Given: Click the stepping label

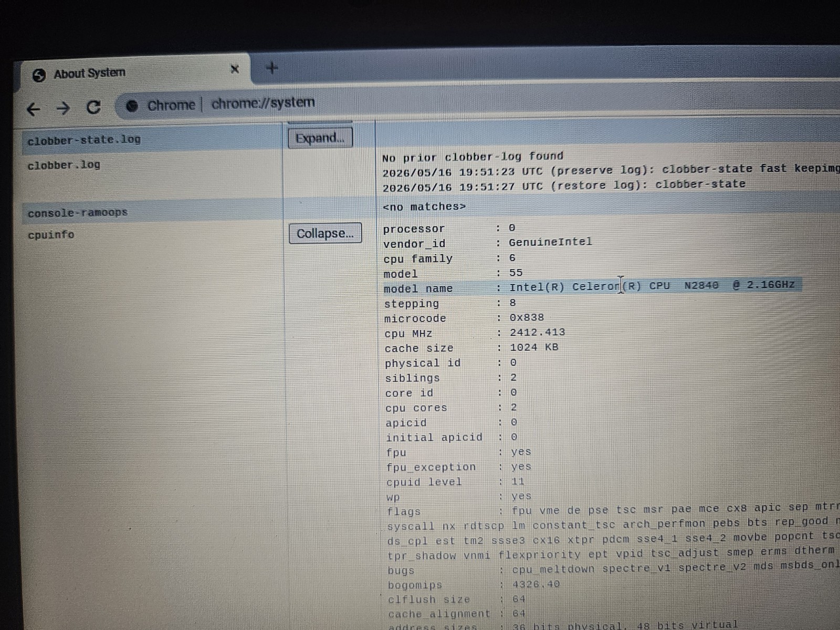Looking at the screenshot, I should tap(412, 304).
